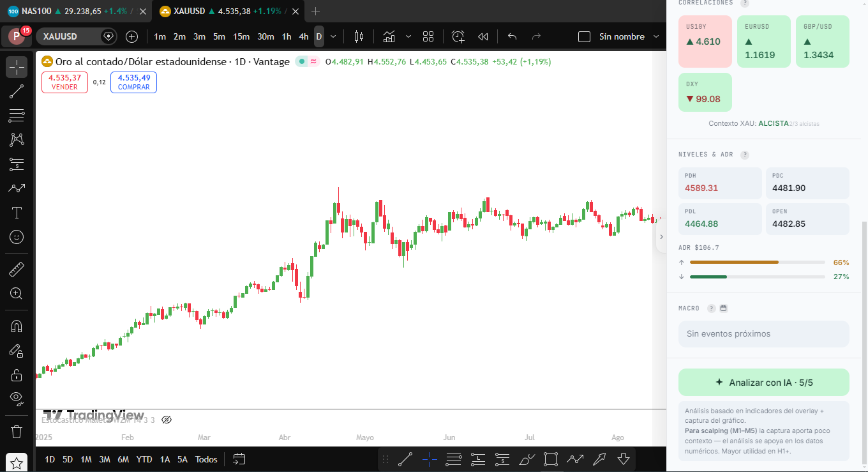Click Analizar con IA button
This screenshot has width=868, height=472.
point(763,383)
